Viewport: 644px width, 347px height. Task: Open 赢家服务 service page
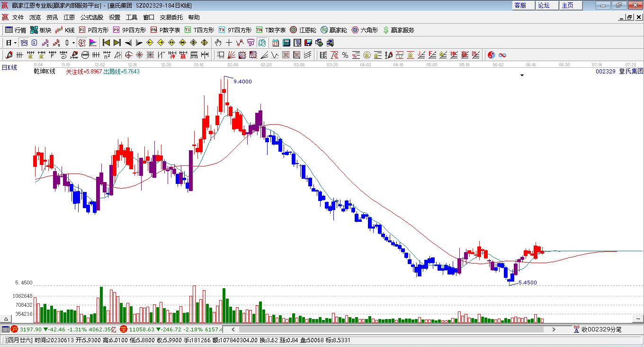tap(398, 30)
